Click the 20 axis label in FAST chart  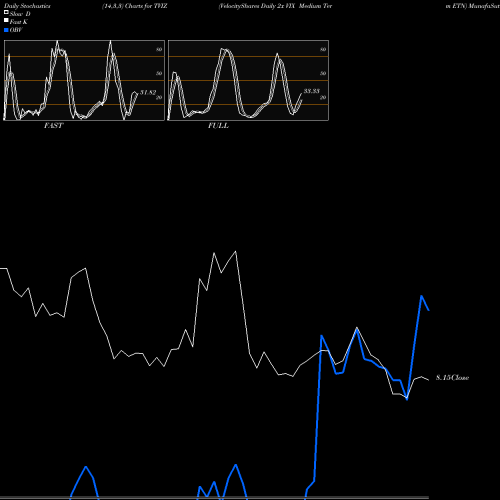point(159,98)
